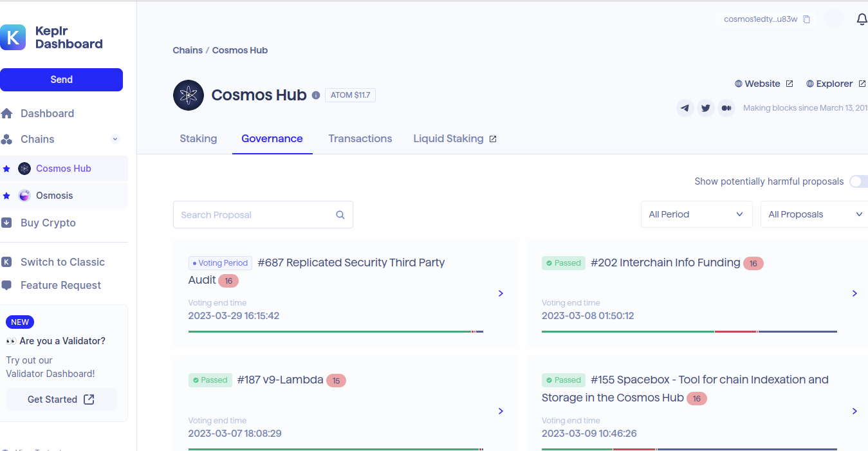Open the All Period dropdown

point(696,214)
